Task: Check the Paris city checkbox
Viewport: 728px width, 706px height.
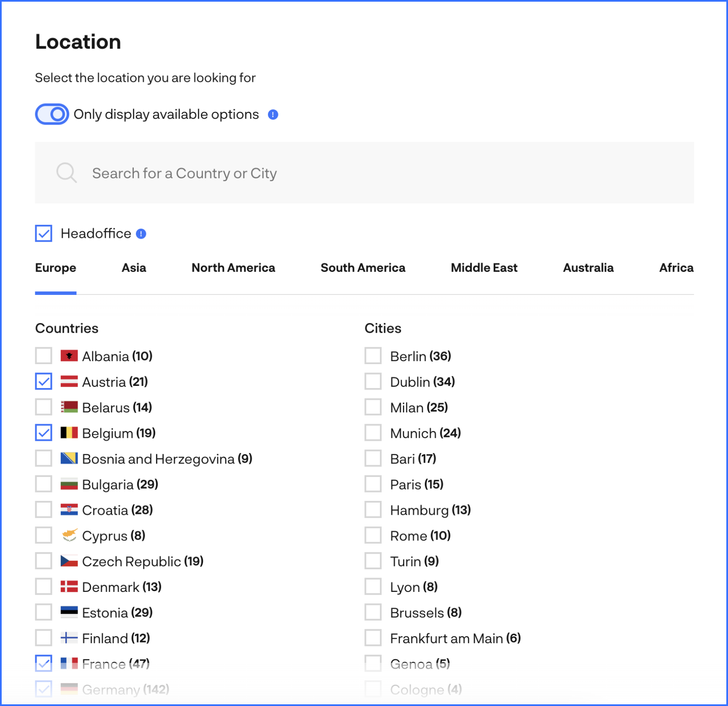Action: click(373, 484)
